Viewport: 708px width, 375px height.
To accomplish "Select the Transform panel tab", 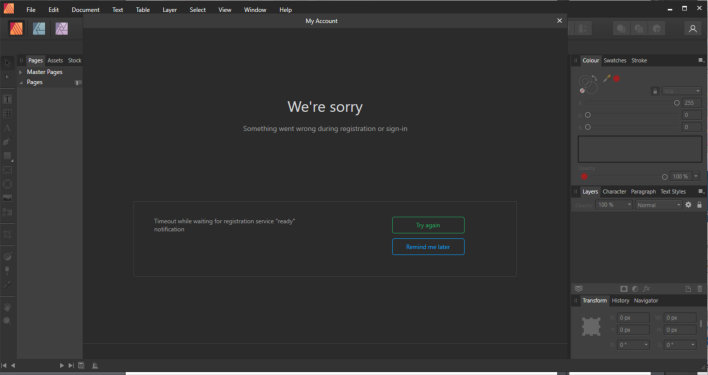I will click(594, 301).
